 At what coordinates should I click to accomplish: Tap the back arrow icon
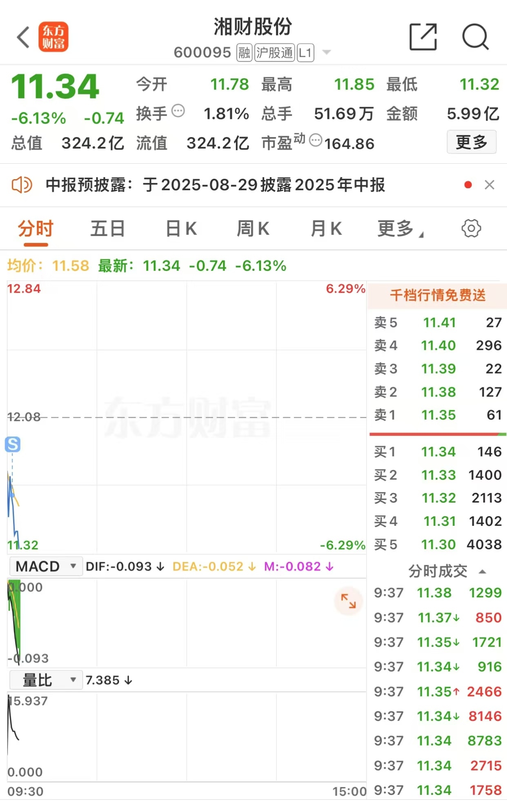click(23, 37)
